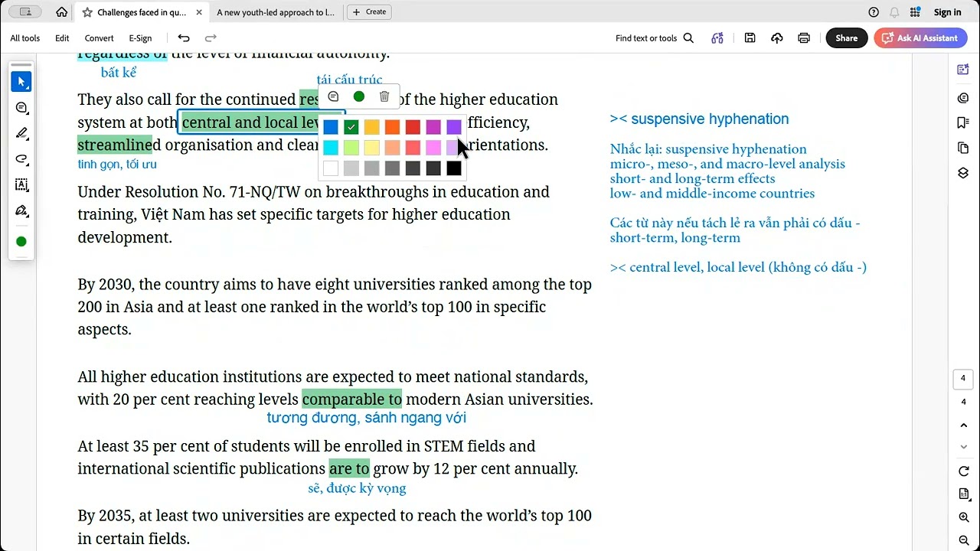Pick the red color swatch

point(413,127)
